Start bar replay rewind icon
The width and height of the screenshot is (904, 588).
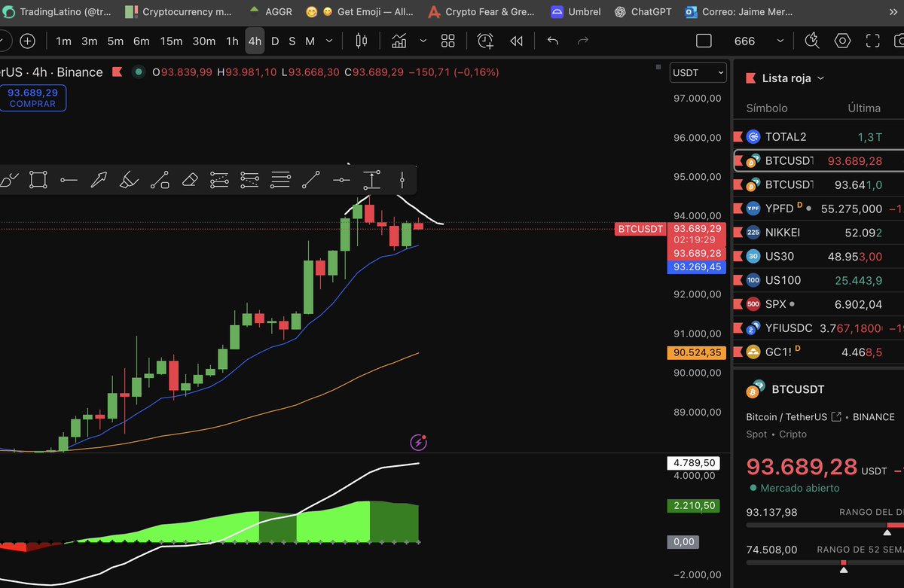click(517, 41)
